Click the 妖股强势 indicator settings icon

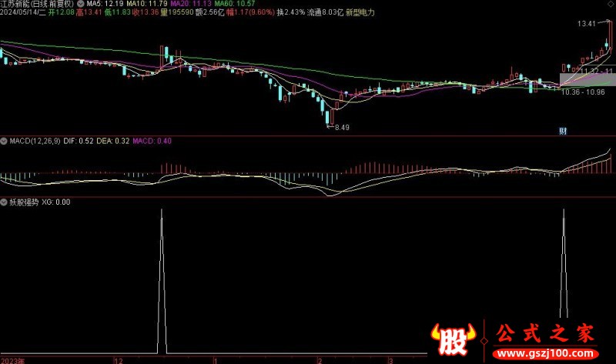(4, 202)
